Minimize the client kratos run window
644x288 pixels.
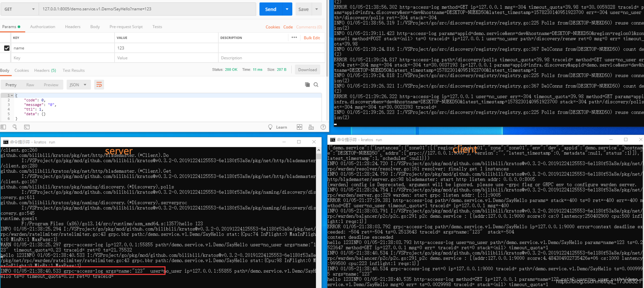pyautogui.click(x=611, y=139)
